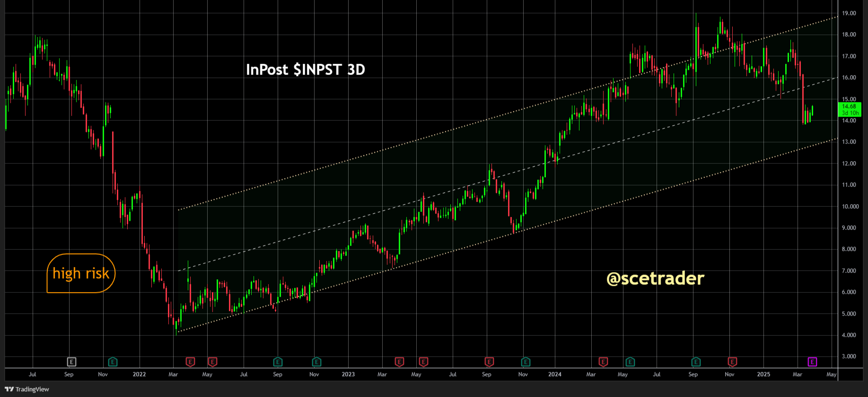This screenshot has width=868, height=397.
Task: Open the green earnings marker near Nov 2021
Action: pos(113,362)
